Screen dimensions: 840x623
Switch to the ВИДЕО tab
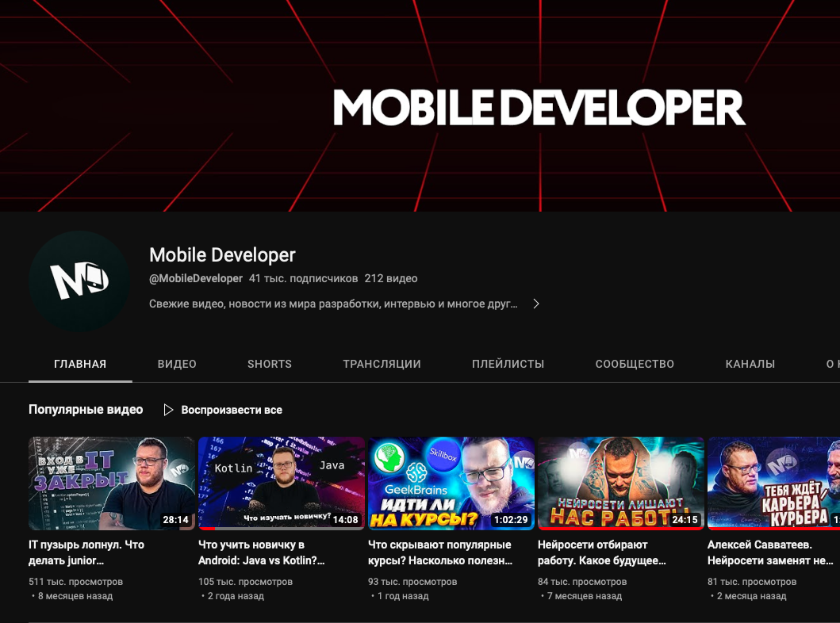[x=176, y=364]
